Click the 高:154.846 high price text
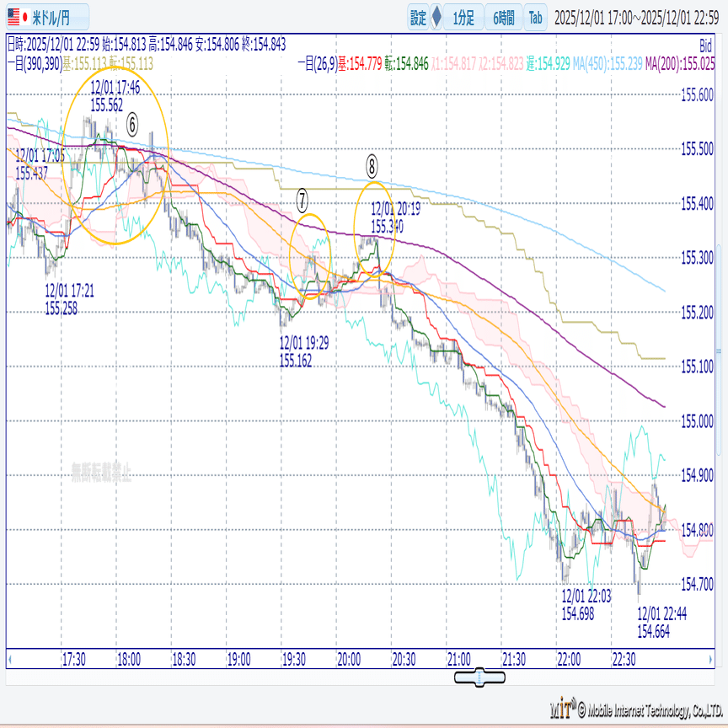This screenshot has height=728, width=728. click(170, 45)
